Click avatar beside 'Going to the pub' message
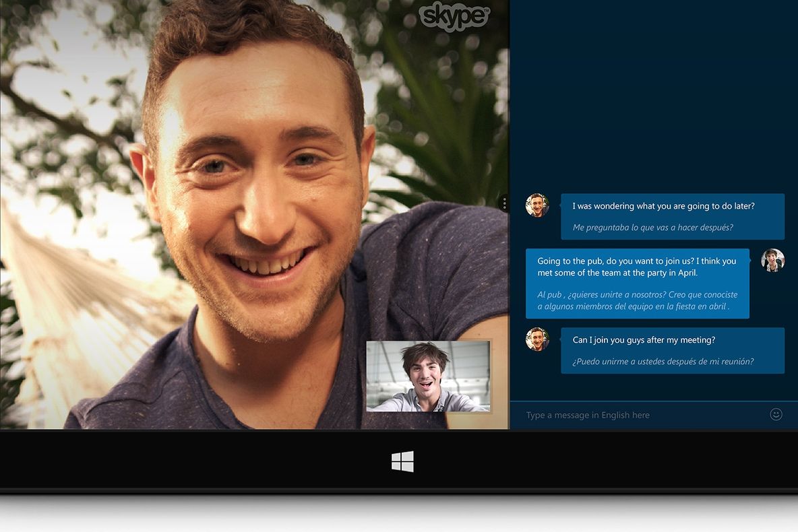 pyautogui.click(x=772, y=261)
